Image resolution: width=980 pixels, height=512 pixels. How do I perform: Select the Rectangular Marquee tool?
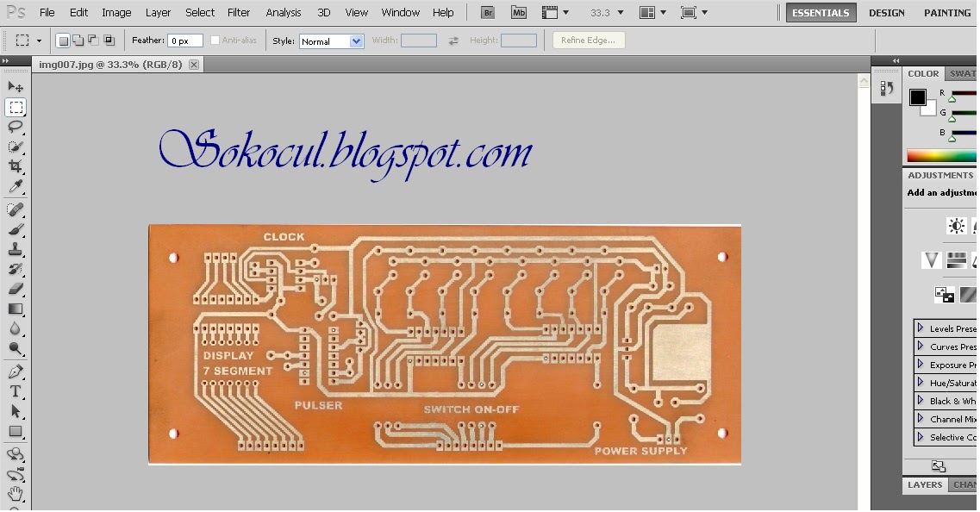pyautogui.click(x=16, y=108)
